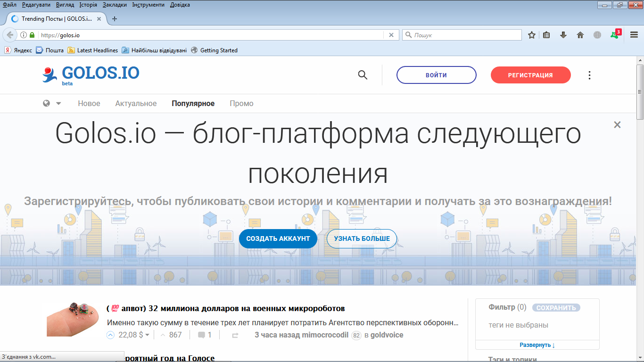
Task: Open Довідка menu
Action: pyautogui.click(x=179, y=5)
